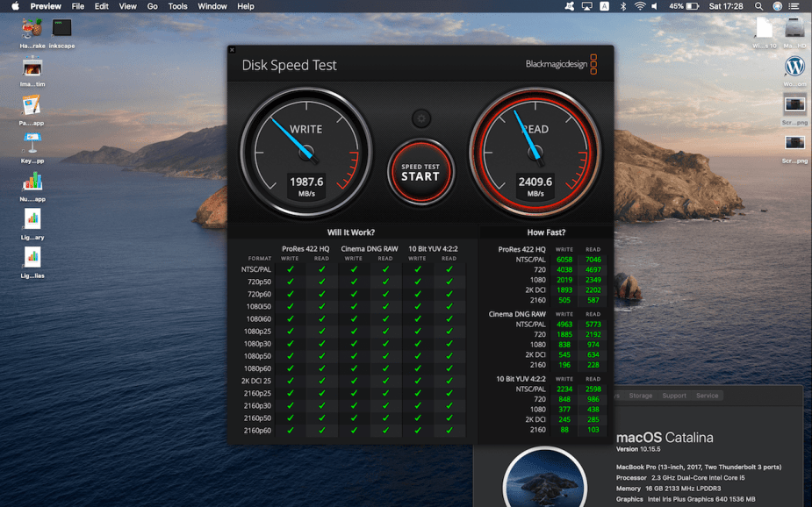Open the Preview application menu
This screenshot has height=507, width=812.
46,6
